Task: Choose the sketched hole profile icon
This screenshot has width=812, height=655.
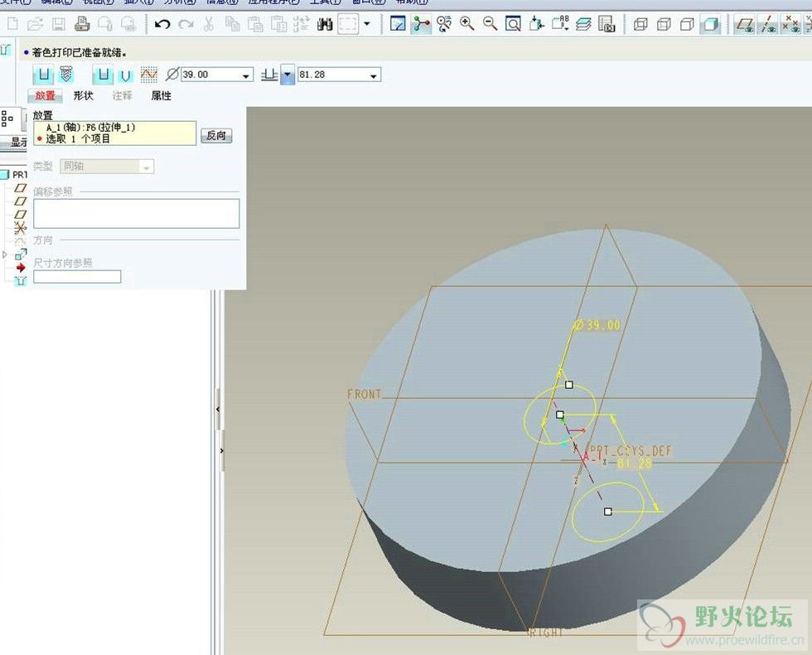Action: click(x=148, y=75)
